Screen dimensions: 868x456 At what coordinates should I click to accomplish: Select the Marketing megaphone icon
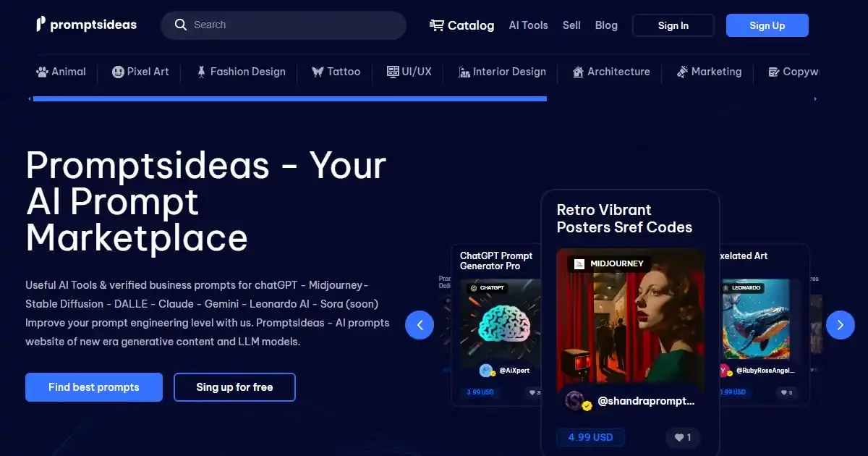pos(682,72)
